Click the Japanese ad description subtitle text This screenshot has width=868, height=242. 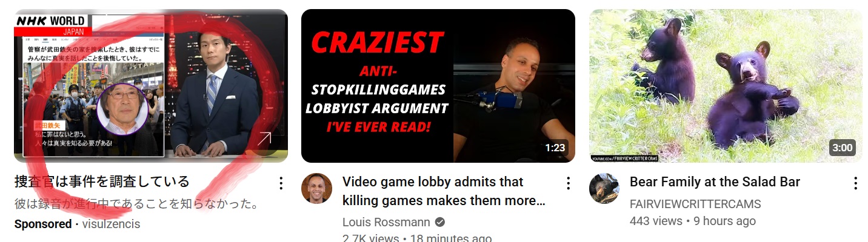click(x=137, y=204)
